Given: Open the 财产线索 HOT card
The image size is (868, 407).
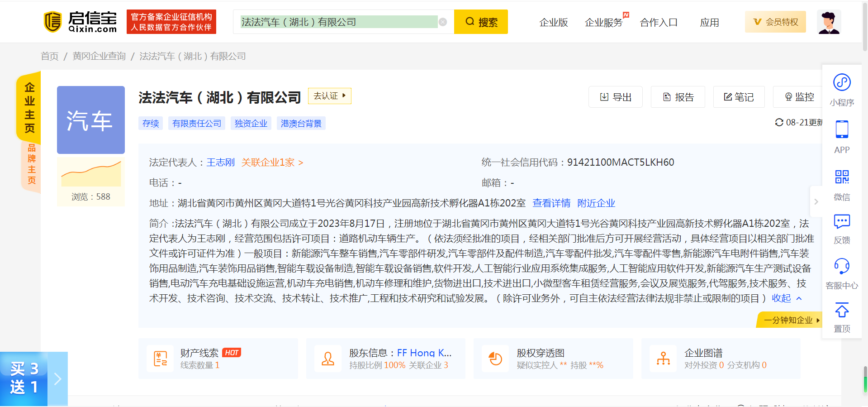Looking at the screenshot, I should (x=218, y=359).
